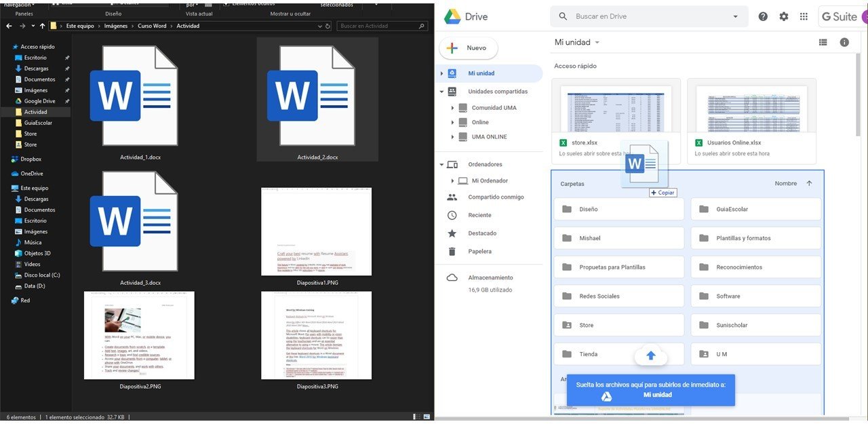
Task: Open Drive search options dropdown arrow
Action: tap(736, 16)
